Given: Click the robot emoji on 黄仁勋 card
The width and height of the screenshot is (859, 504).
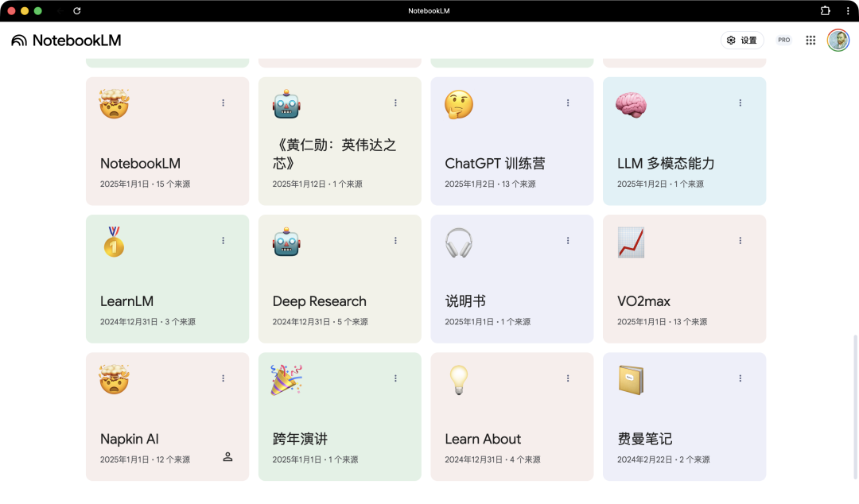Looking at the screenshot, I should pyautogui.click(x=286, y=104).
